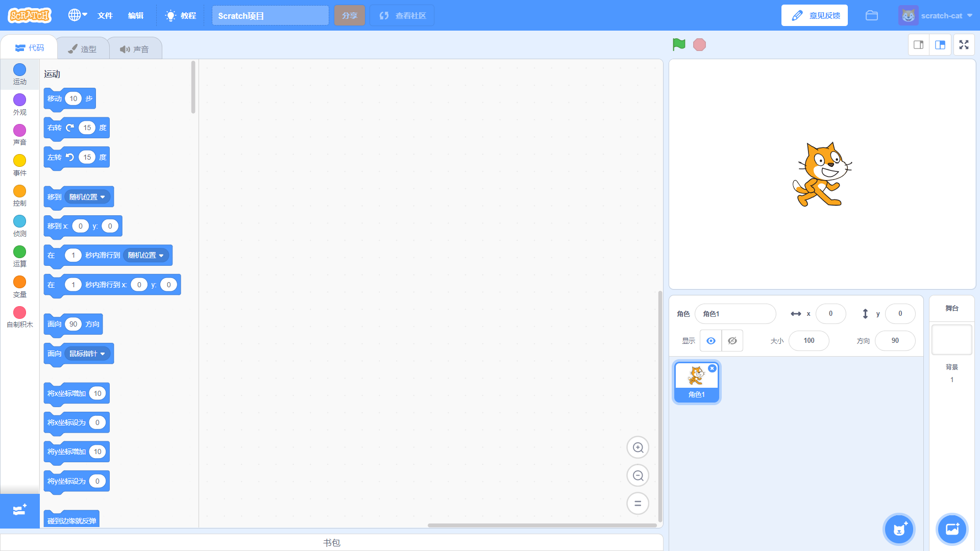This screenshot has width=980, height=551.
Task: Select the 侦测 category
Action: coord(19,226)
